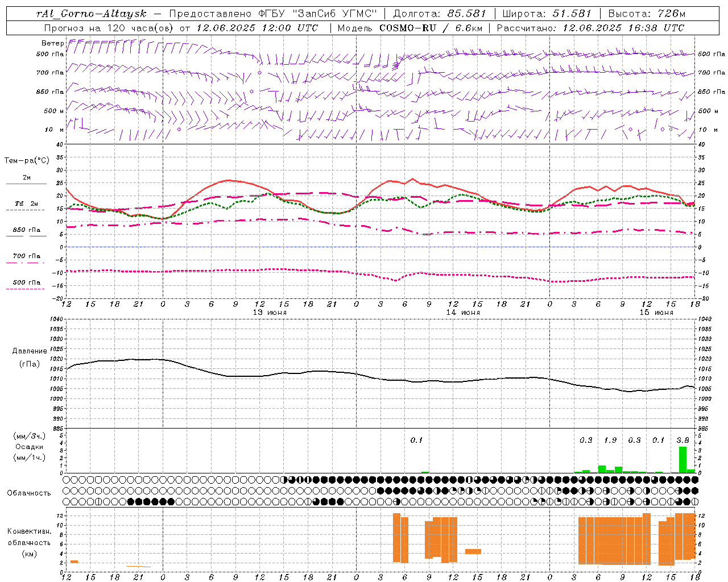
Task: Click the 700 гПа temperature legend entry
Action: pyautogui.click(x=27, y=256)
